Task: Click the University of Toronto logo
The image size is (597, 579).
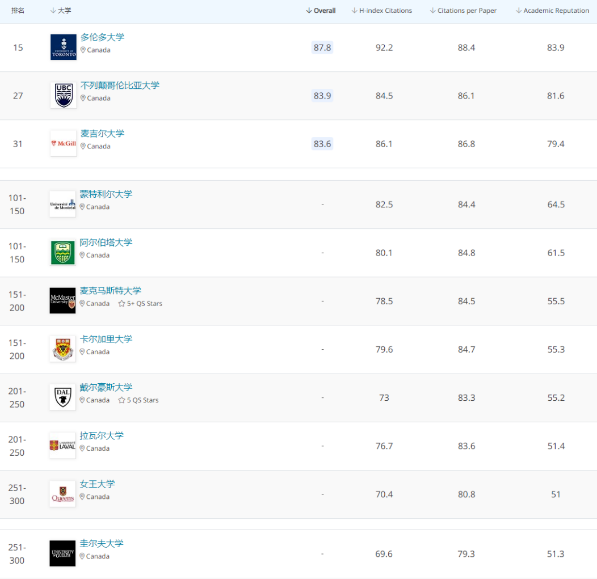Action: (x=63, y=47)
